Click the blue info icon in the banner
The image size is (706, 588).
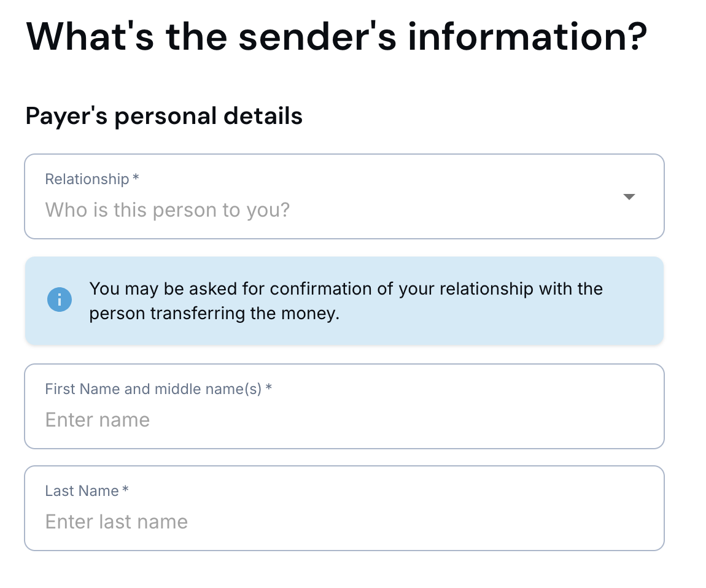pyautogui.click(x=60, y=300)
